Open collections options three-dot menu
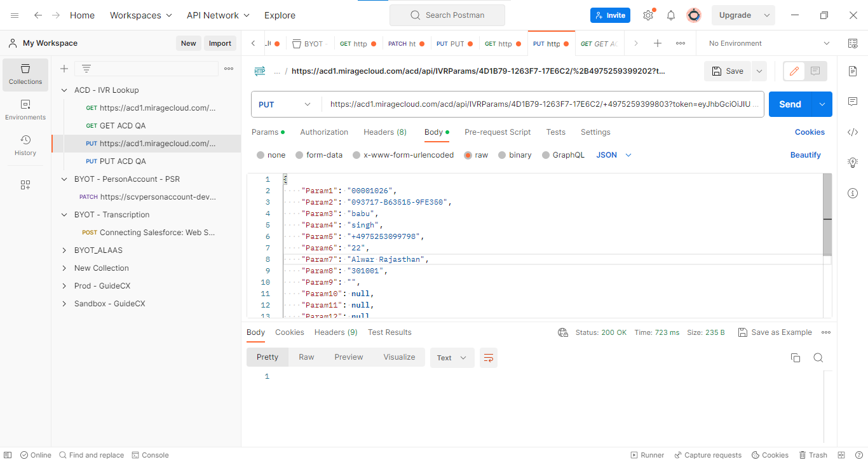 [229, 69]
